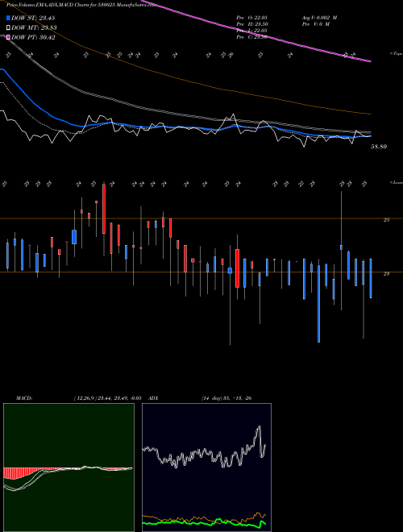
Task: Click the 'Pre O: 22.03' value
Action: point(252,17)
